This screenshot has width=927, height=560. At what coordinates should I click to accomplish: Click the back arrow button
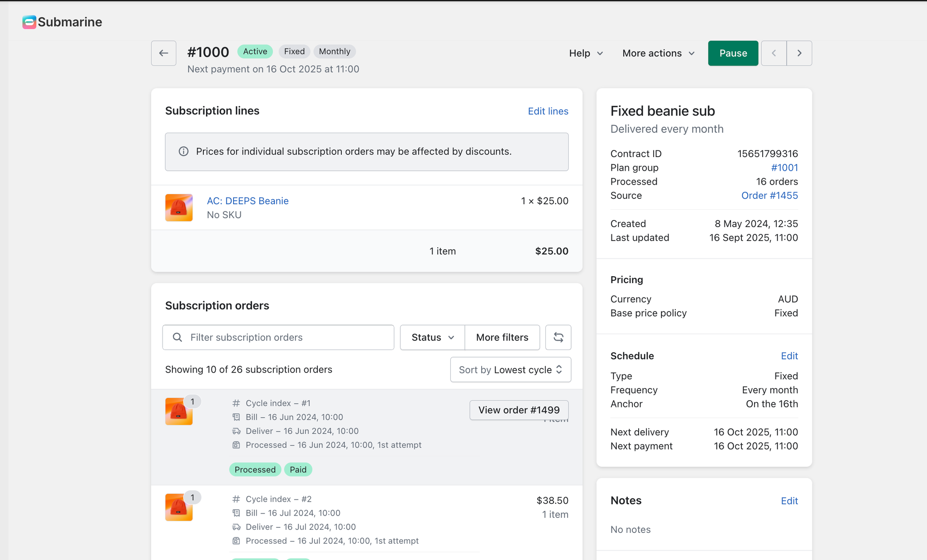point(163,53)
